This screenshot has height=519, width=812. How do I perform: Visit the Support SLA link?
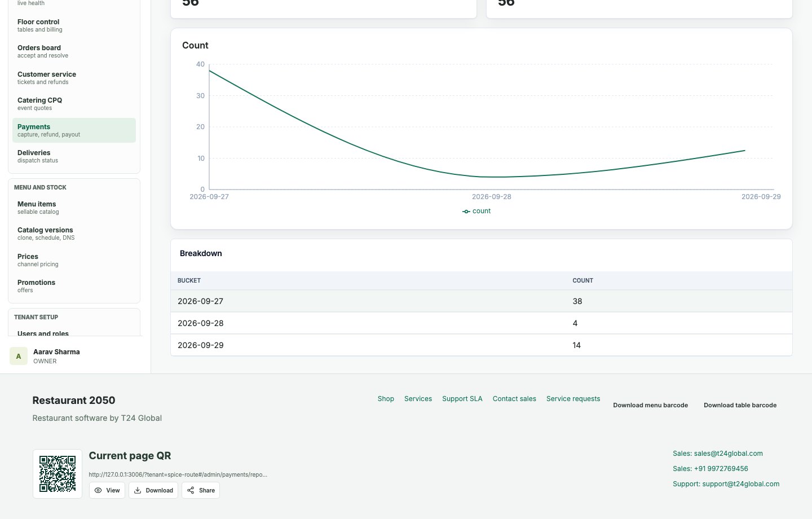pyautogui.click(x=462, y=399)
